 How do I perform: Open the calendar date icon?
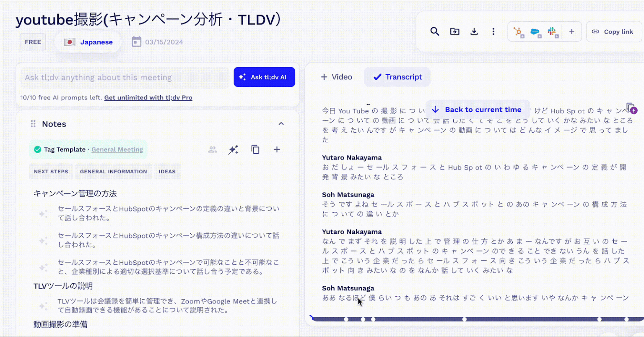[136, 42]
